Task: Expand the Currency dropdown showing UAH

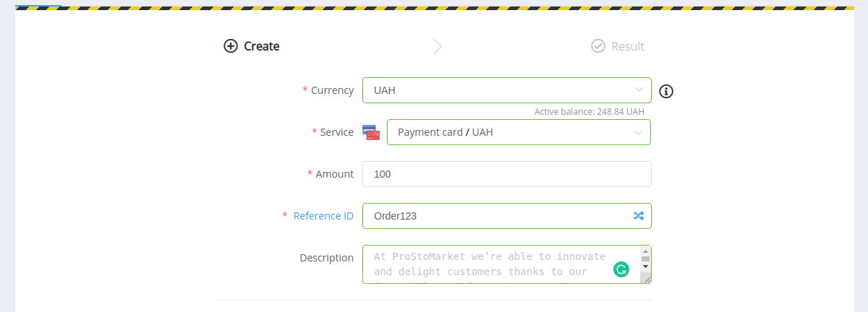Action: click(507, 90)
